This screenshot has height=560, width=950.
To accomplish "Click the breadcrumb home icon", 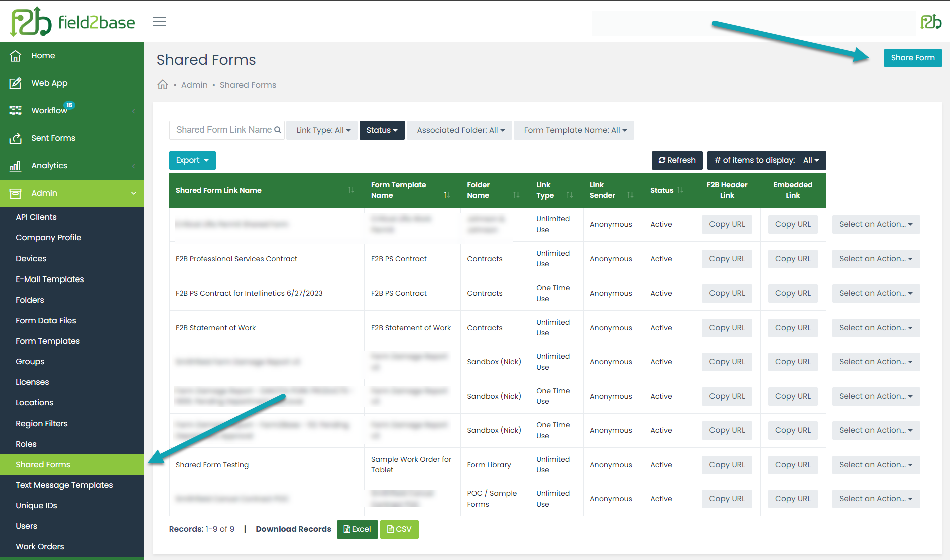I will pos(163,85).
